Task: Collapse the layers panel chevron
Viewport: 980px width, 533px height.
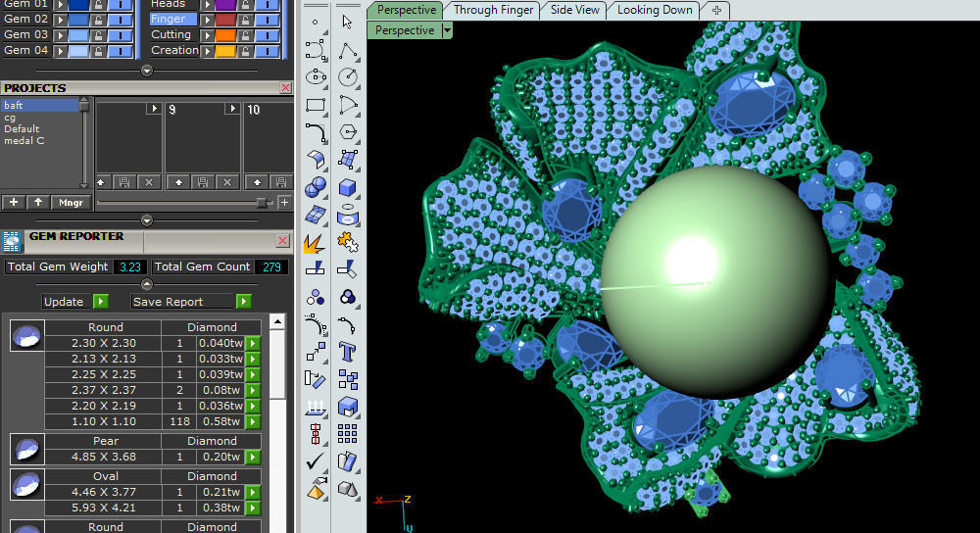Action: point(147,71)
